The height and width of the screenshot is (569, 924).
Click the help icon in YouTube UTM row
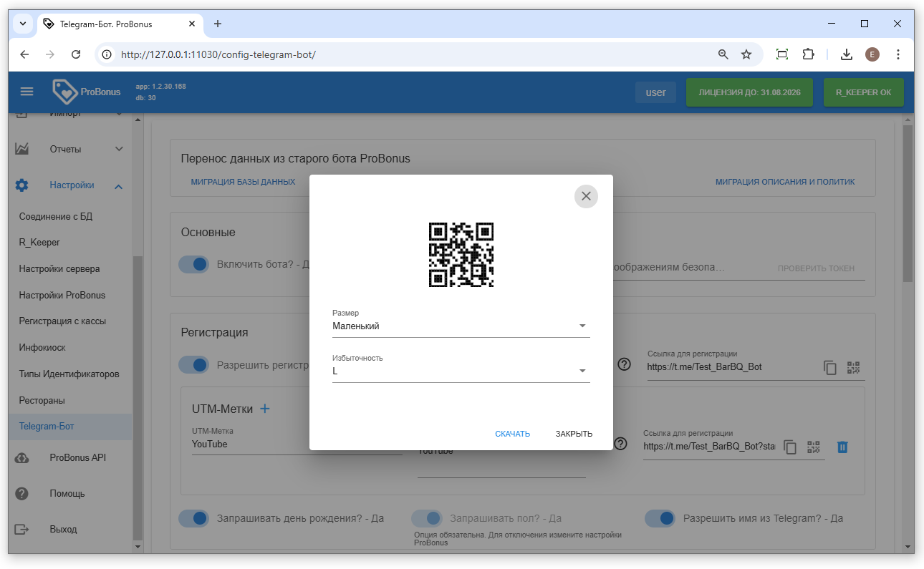coord(621,444)
